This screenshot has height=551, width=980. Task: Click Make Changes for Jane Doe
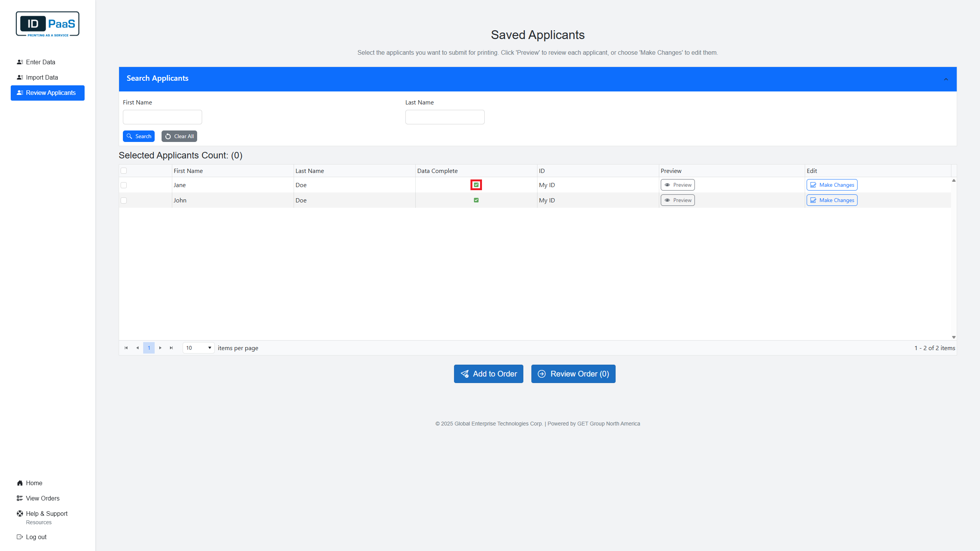tap(832, 185)
